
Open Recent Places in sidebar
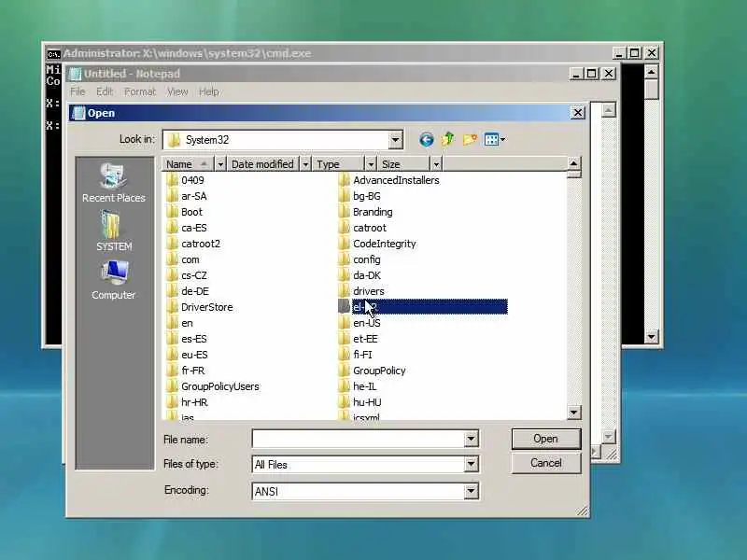(x=113, y=183)
